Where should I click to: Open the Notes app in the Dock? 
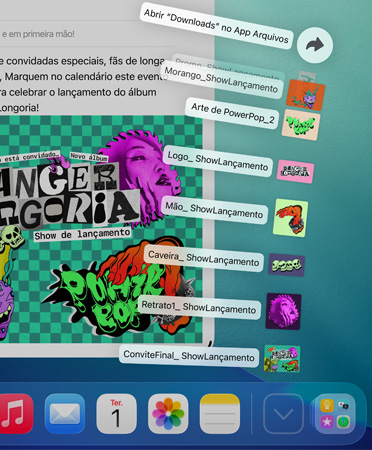pyautogui.click(x=220, y=414)
